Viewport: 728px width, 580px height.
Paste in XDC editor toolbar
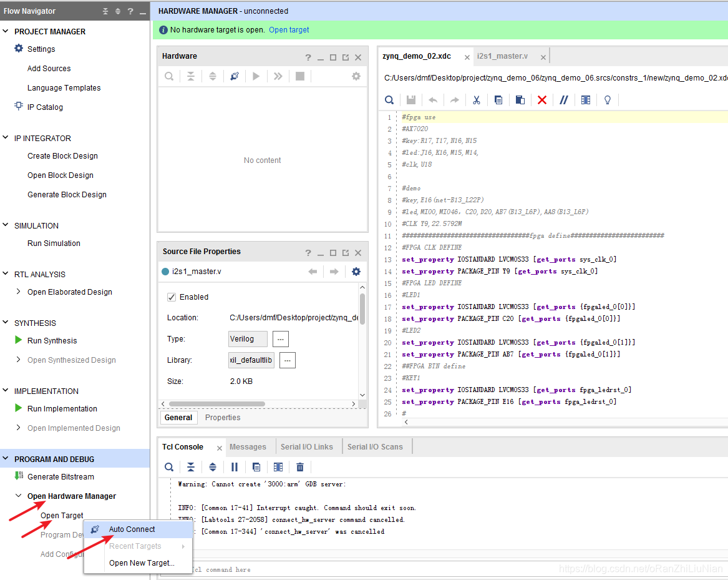(x=520, y=100)
